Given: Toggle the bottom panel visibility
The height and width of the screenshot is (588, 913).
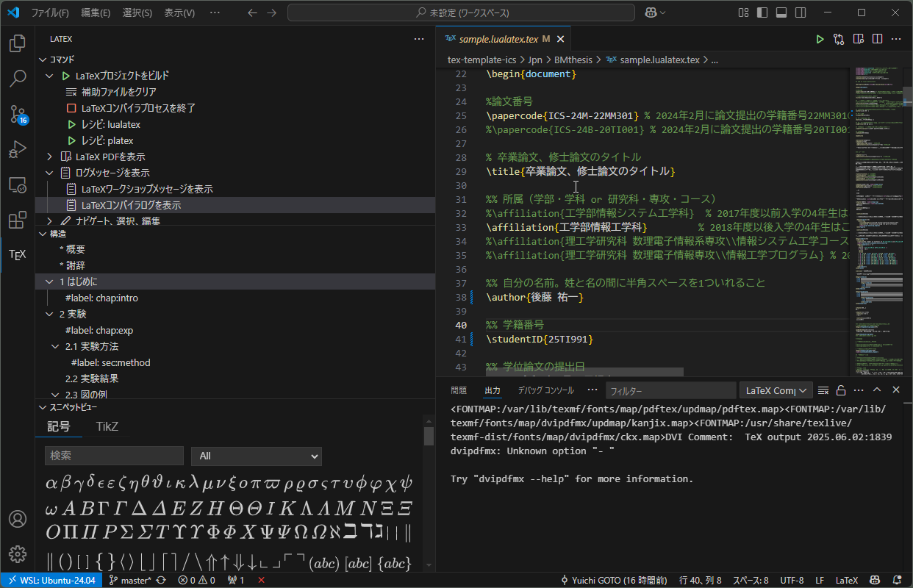Looking at the screenshot, I should coord(781,12).
